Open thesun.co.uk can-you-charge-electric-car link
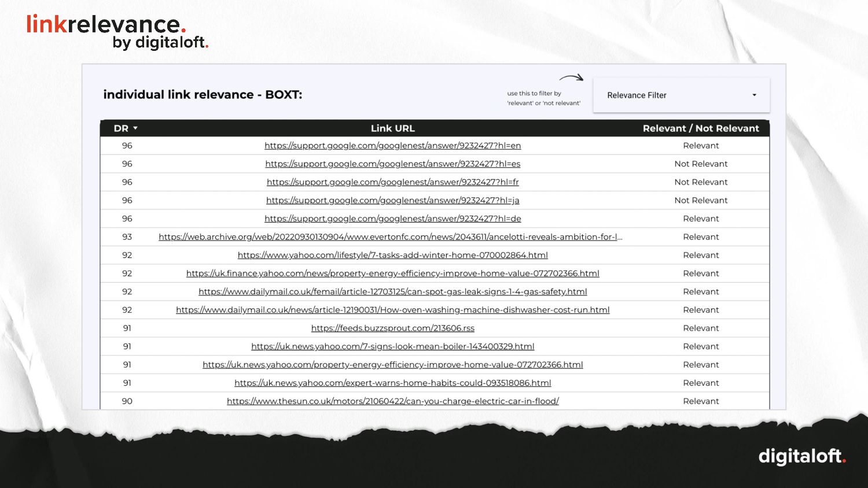This screenshot has width=868, height=488. 392,401
